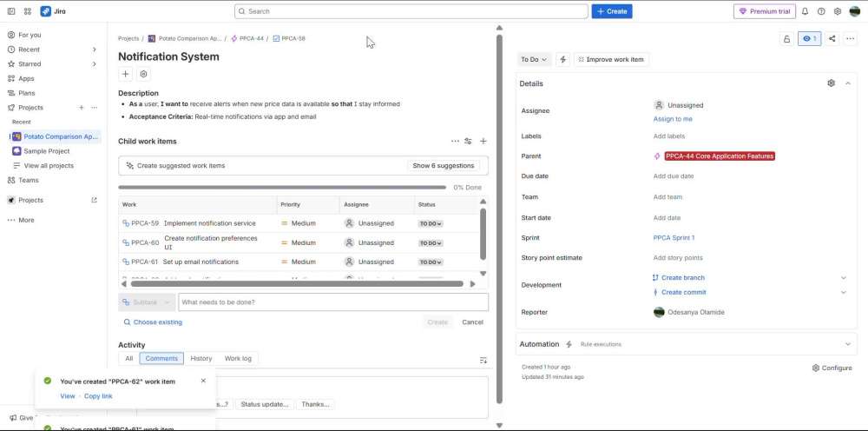Click the plus add button under title
Viewport: 868px width, 431px height.
pyautogui.click(x=126, y=74)
